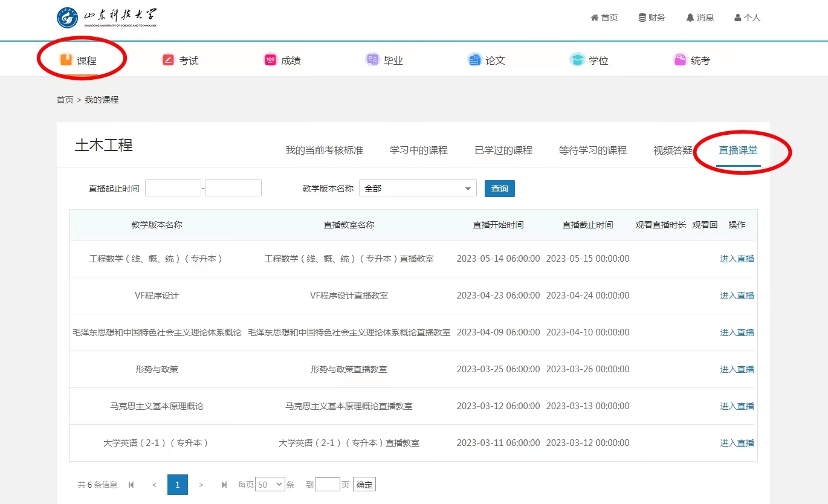This screenshot has height=504, width=828.
Task: Expand the next page arrow control
Action: [201, 484]
